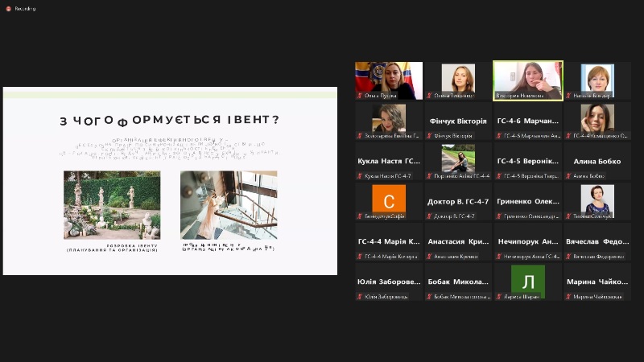
Task: Click the orange C avatar icon
Action: (x=389, y=199)
